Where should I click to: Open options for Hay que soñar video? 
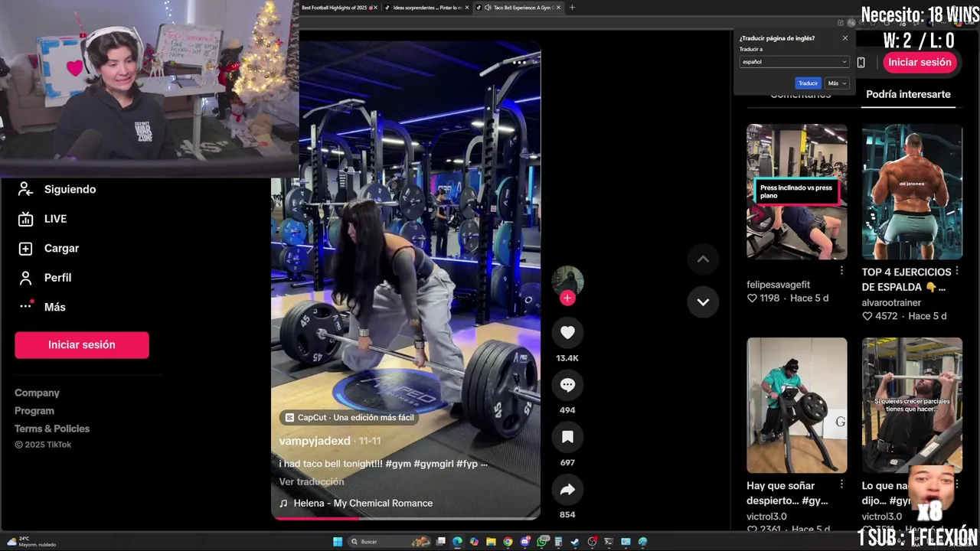[841, 484]
